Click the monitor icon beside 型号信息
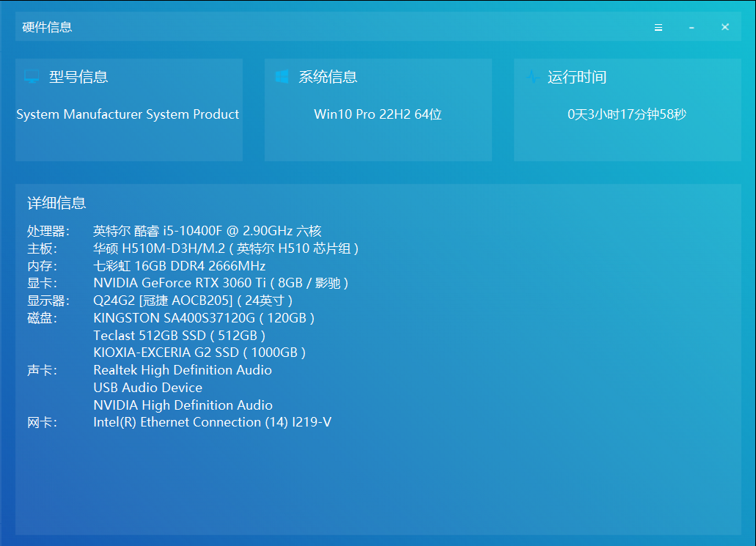 pos(32,76)
